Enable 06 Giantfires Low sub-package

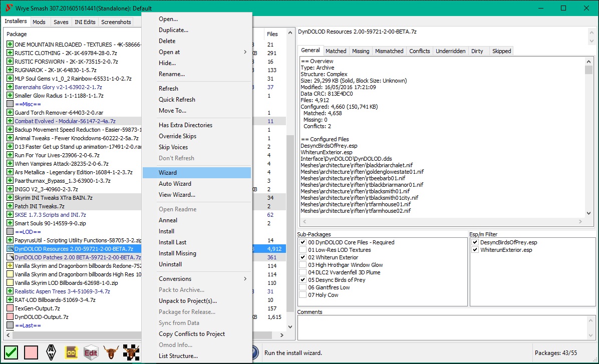tap(303, 287)
